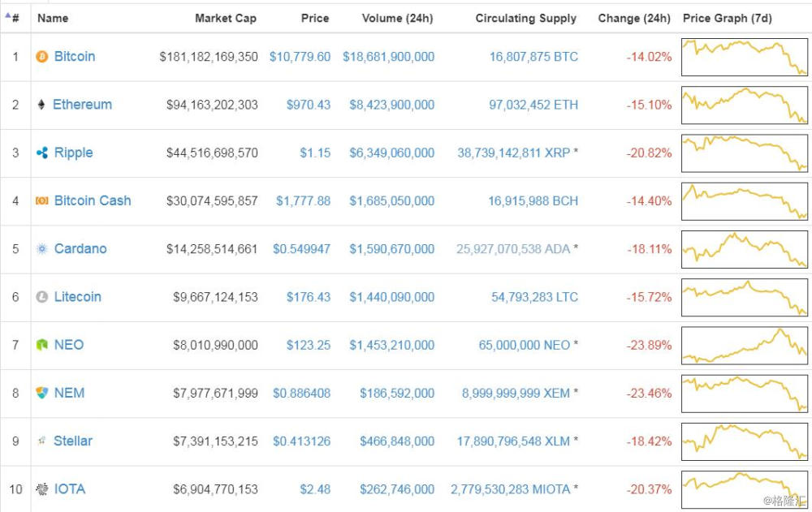812x512 pixels.
Task: Click the Bitcoin Cash logo icon
Action: click(42, 200)
